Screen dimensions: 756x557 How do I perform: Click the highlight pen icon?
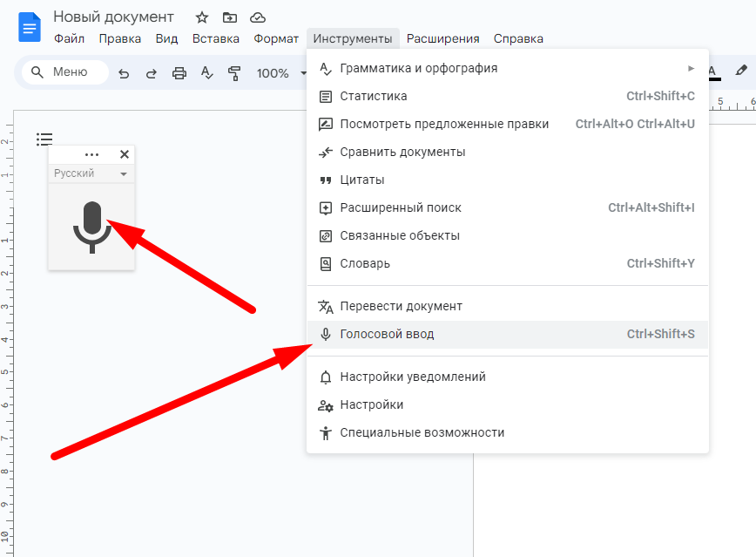click(741, 71)
